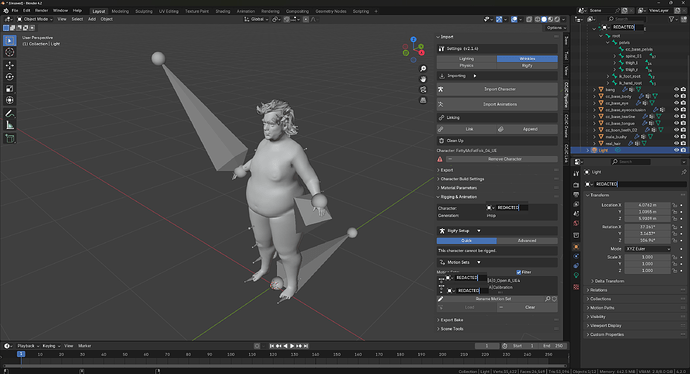Click the Import Animations button

497,104
